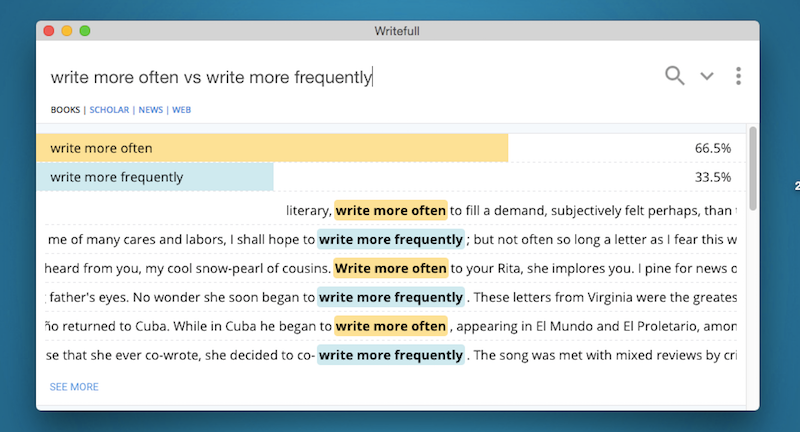Image resolution: width=800 pixels, height=432 pixels.
Task: Click the SEE MORE link
Action: pyautogui.click(x=74, y=387)
